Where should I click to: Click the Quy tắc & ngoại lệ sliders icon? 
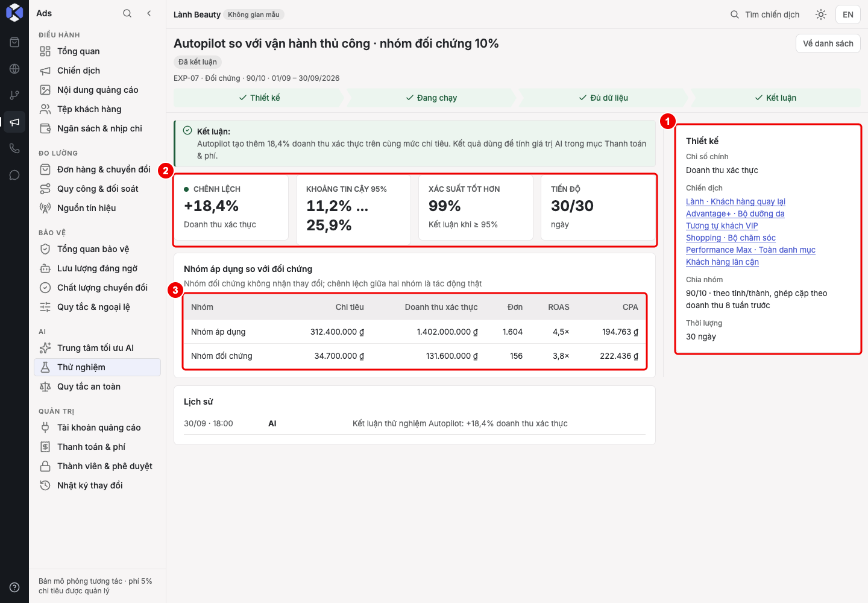click(45, 307)
